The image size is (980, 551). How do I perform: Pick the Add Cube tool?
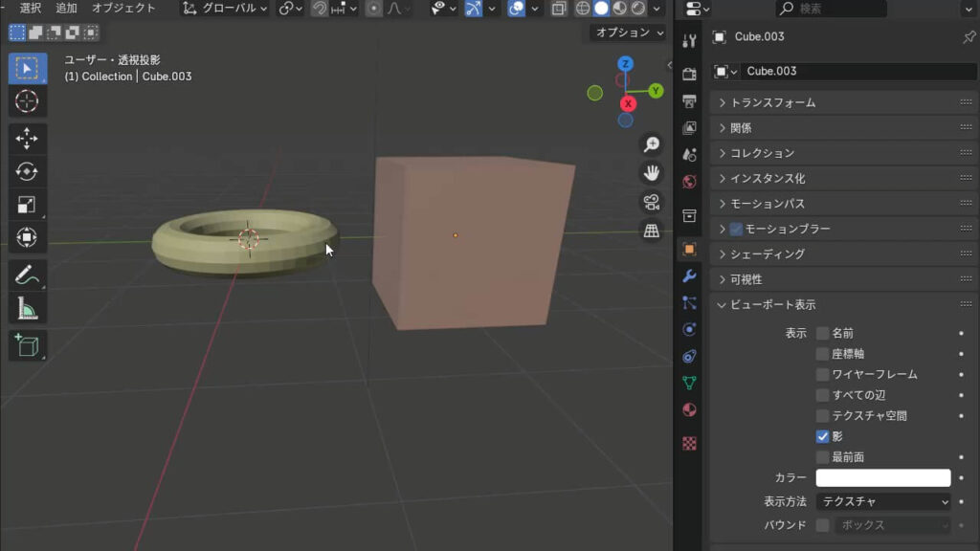point(27,345)
